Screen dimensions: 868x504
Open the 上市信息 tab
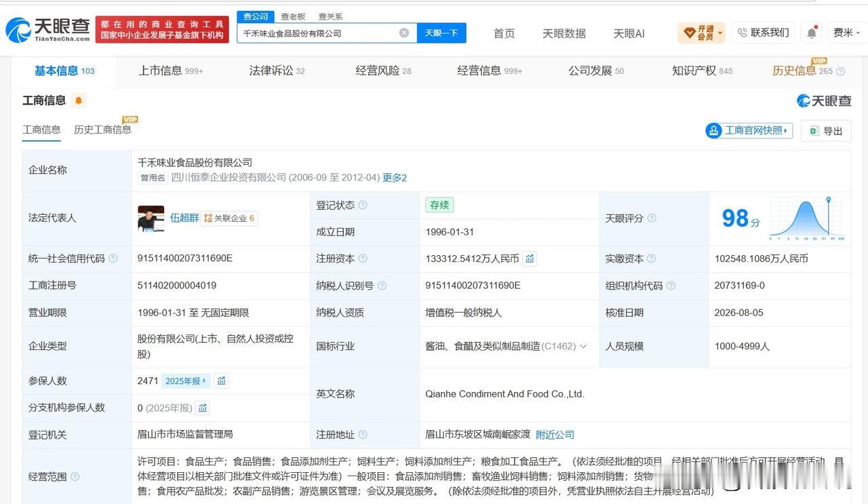click(171, 71)
